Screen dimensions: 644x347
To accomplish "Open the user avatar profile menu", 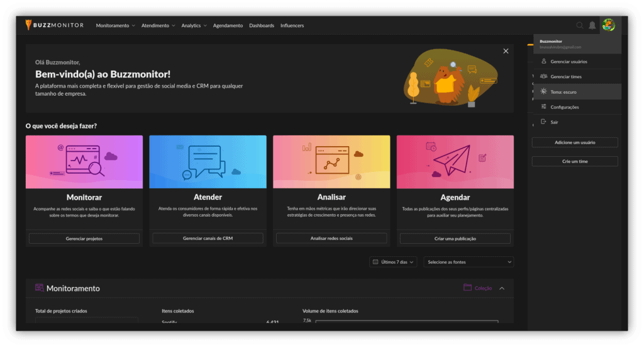I will 608,25.
